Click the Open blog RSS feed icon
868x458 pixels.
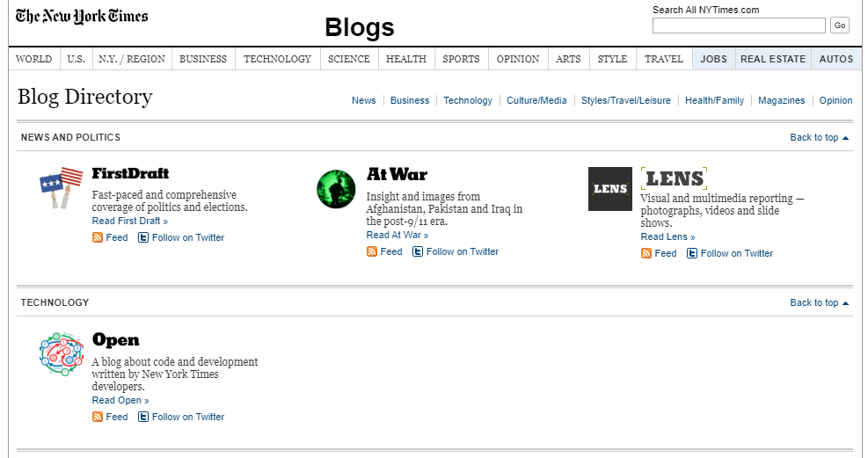pos(98,417)
